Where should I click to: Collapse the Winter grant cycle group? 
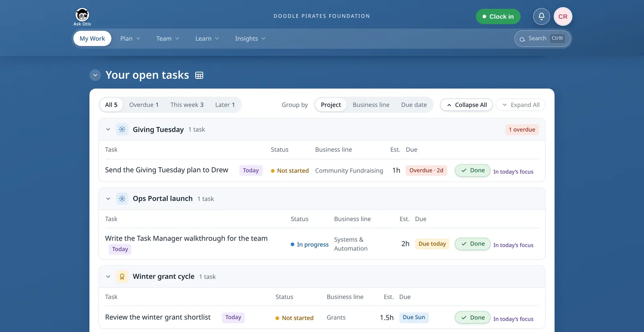point(108,277)
